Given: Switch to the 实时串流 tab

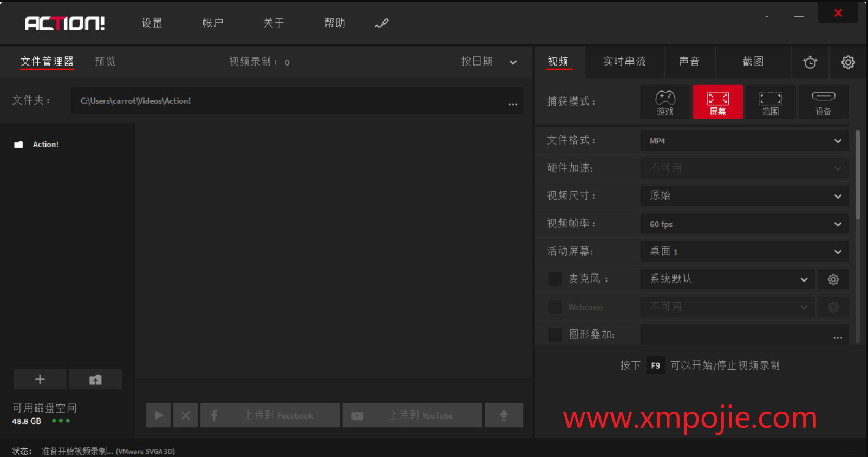Looking at the screenshot, I should 625,62.
